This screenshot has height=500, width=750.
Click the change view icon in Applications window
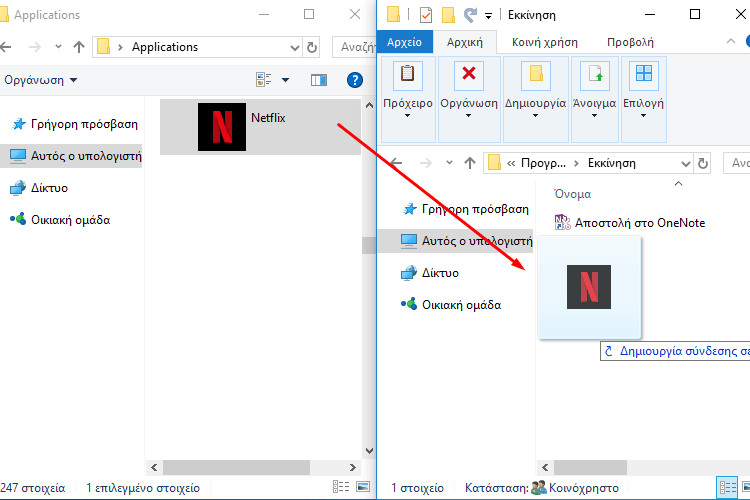264,79
